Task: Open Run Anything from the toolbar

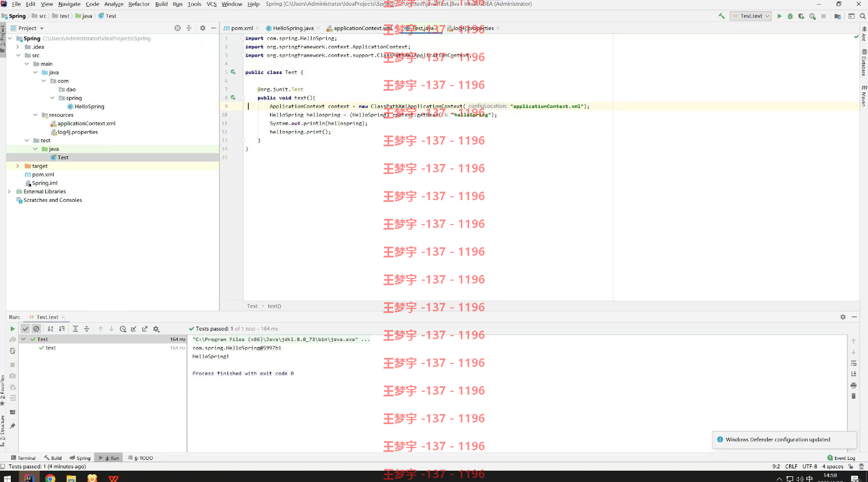Action: point(851,16)
